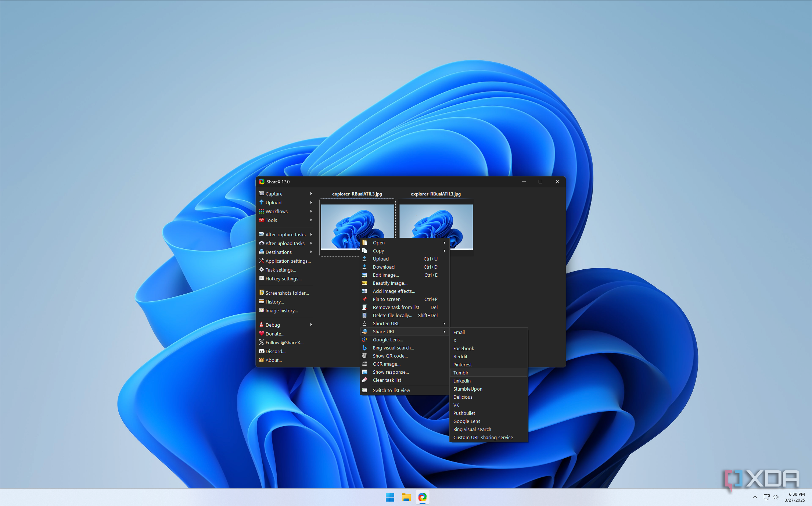This screenshot has width=812, height=506.
Task: Expand the Destinations submenu arrow
Action: pyautogui.click(x=311, y=252)
